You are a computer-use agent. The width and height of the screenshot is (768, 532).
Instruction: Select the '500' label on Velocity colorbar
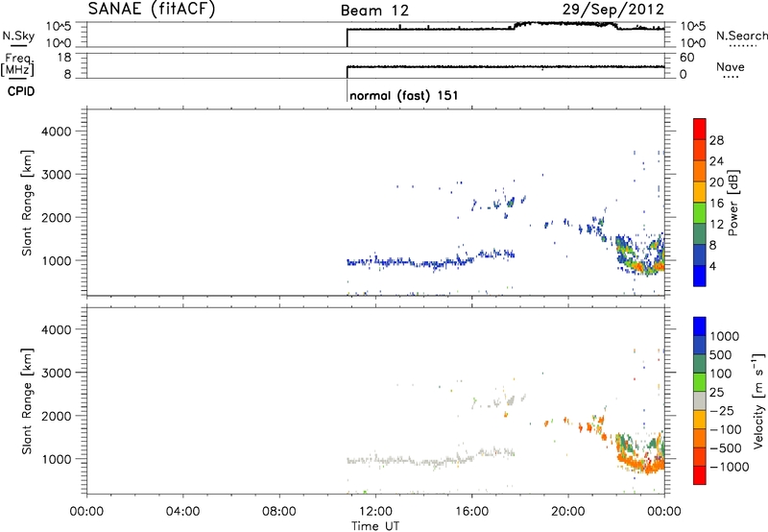[x=721, y=355]
